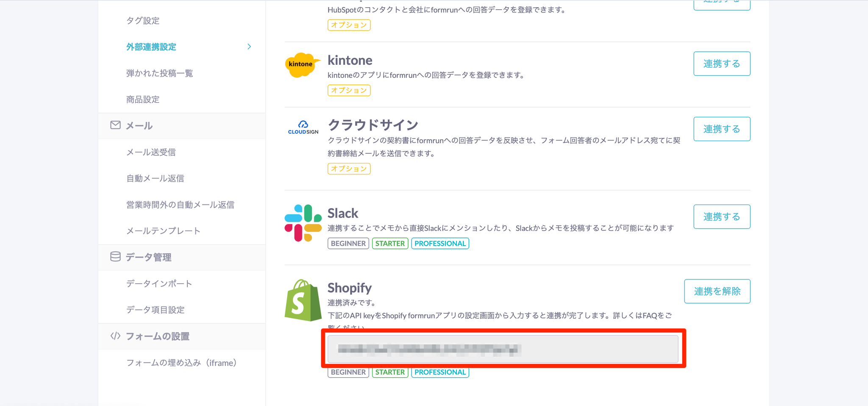Click the オプション badge under クラウドサイン

pyautogui.click(x=349, y=168)
